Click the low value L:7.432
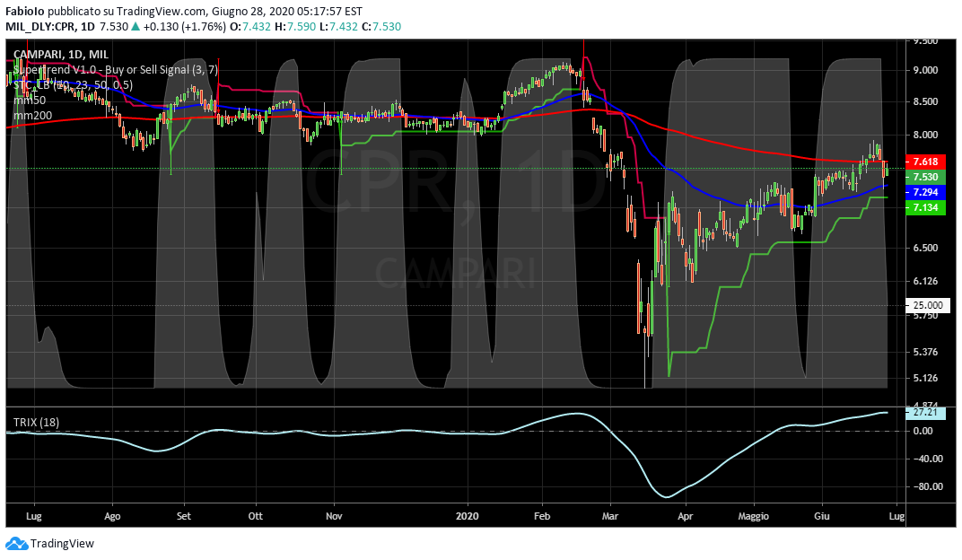This screenshot has height=560, width=962. tap(338, 26)
